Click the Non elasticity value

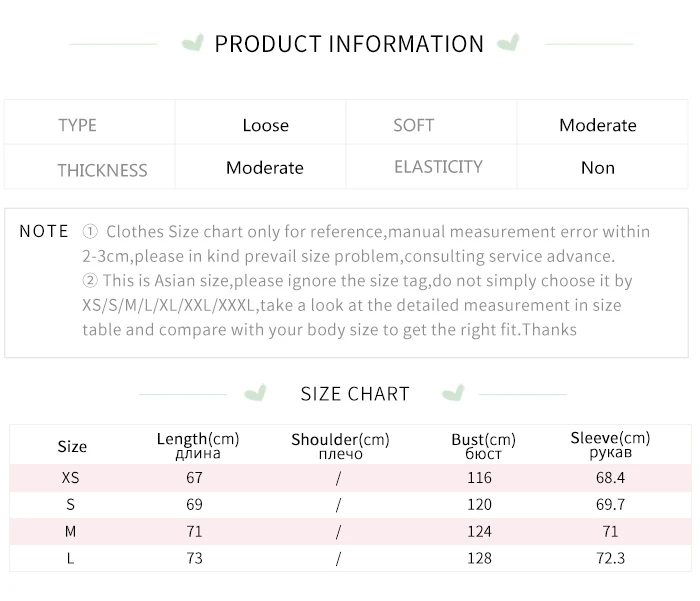click(597, 168)
